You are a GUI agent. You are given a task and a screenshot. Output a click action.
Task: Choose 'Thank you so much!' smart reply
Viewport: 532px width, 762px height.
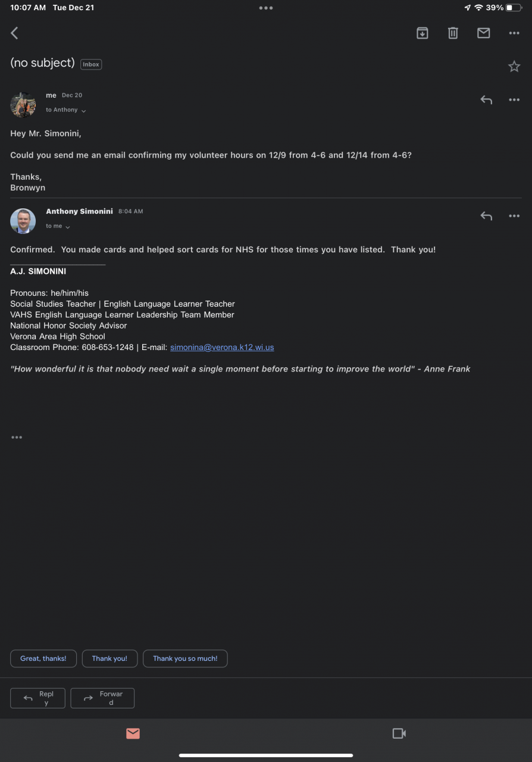click(x=185, y=658)
